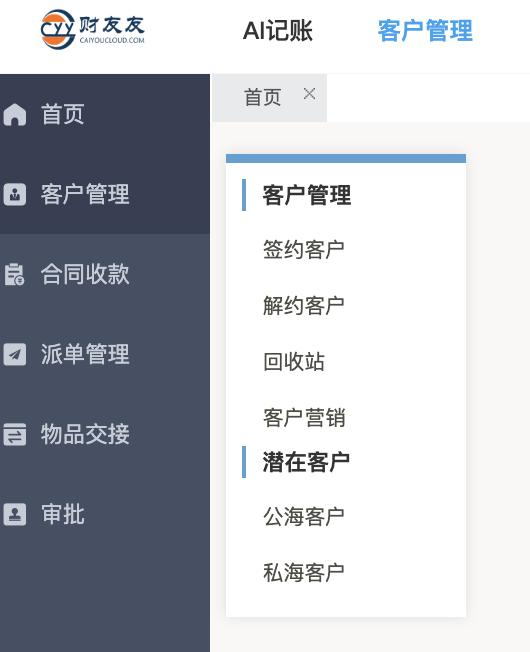
Task: Open 签约客户 in flyout menu
Action: pyautogui.click(x=304, y=249)
